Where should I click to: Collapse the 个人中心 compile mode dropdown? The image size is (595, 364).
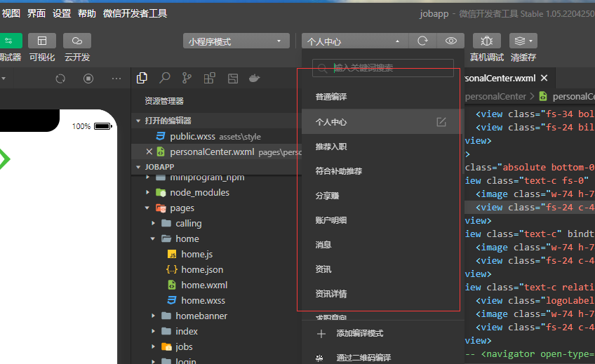tap(355, 41)
